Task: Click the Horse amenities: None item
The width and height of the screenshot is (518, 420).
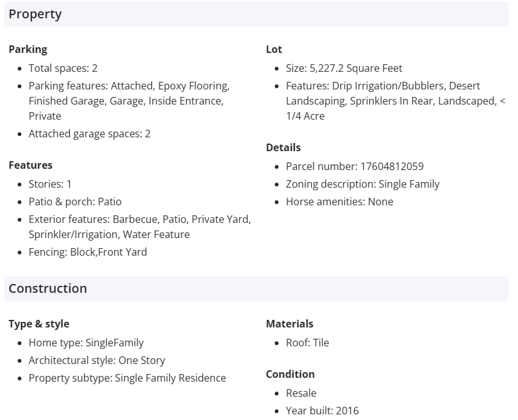Action: tap(339, 201)
